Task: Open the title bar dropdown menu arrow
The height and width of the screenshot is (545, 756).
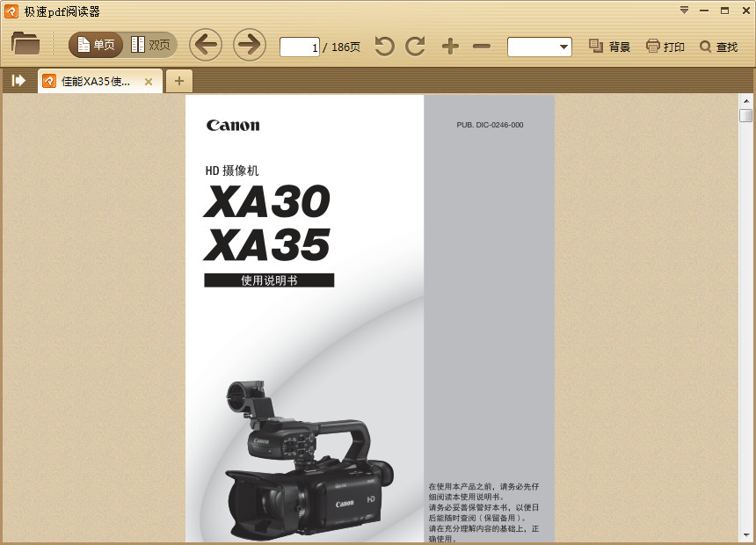Action: [684, 11]
